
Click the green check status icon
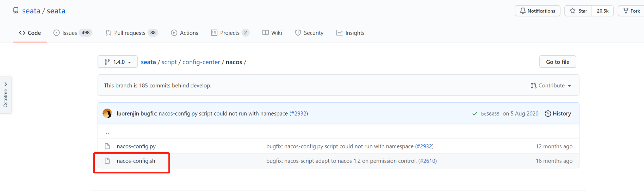pyautogui.click(x=475, y=114)
